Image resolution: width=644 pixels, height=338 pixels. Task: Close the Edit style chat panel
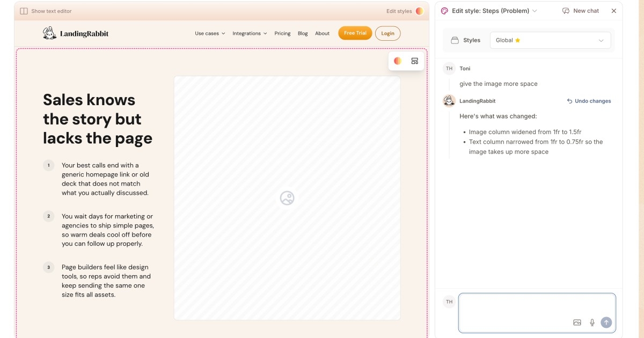[x=614, y=11]
